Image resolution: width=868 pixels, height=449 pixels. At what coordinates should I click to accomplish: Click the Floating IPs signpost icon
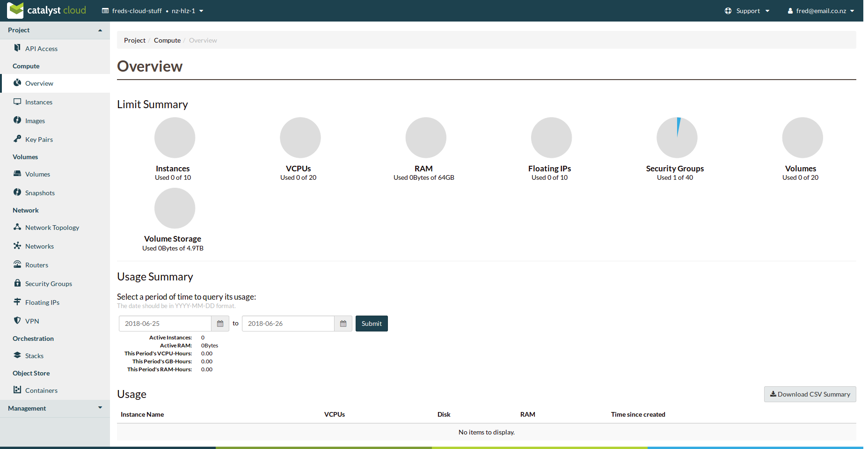point(17,302)
